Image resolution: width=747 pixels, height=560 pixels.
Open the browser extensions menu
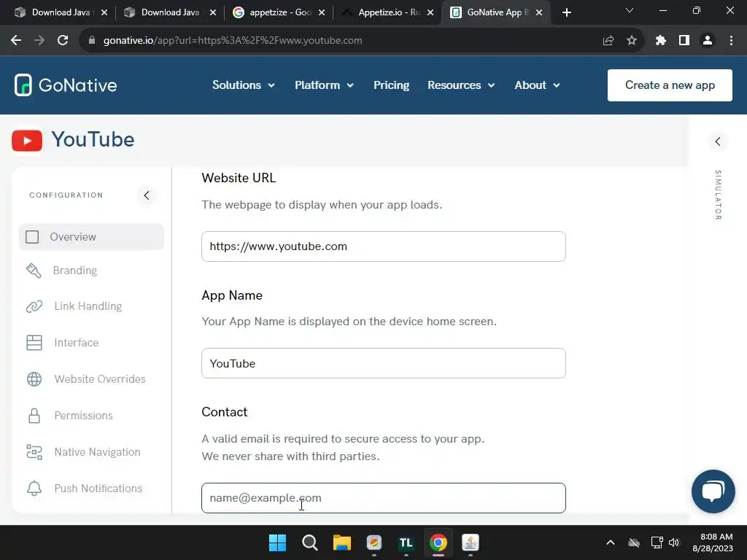click(661, 41)
